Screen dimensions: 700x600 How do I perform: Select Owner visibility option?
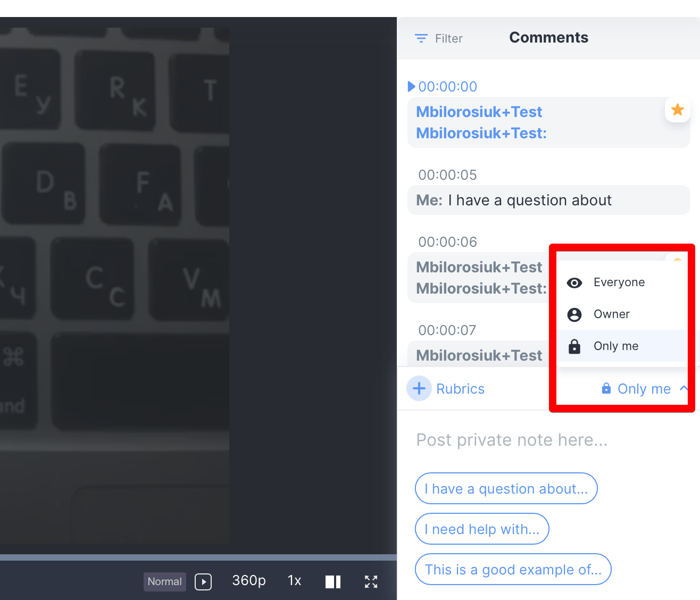tap(612, 314)
